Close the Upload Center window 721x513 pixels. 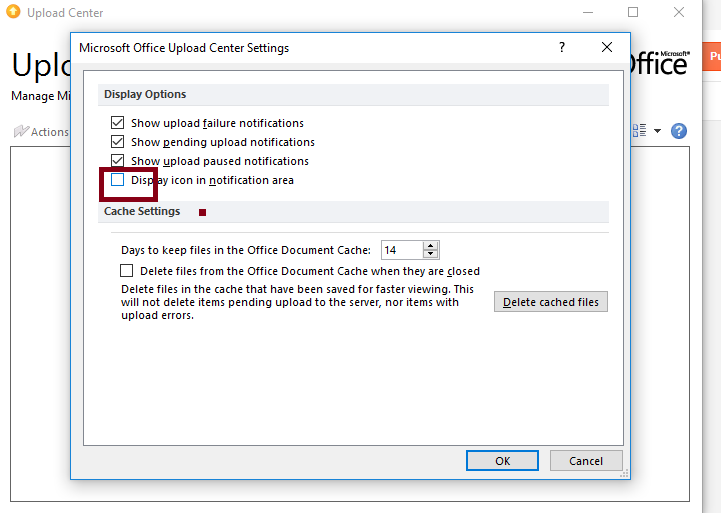point(678,12)
